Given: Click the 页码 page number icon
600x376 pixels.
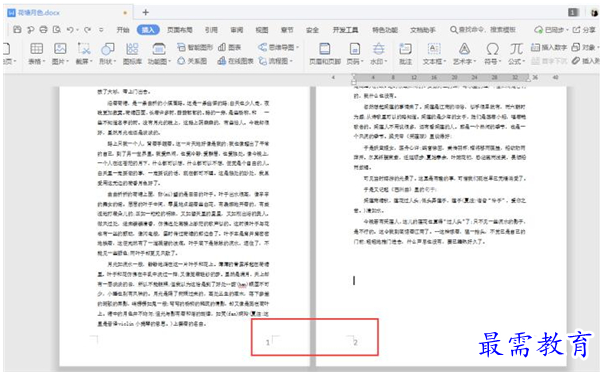Looking at the screenshot, I should click(x=355, y=49).
